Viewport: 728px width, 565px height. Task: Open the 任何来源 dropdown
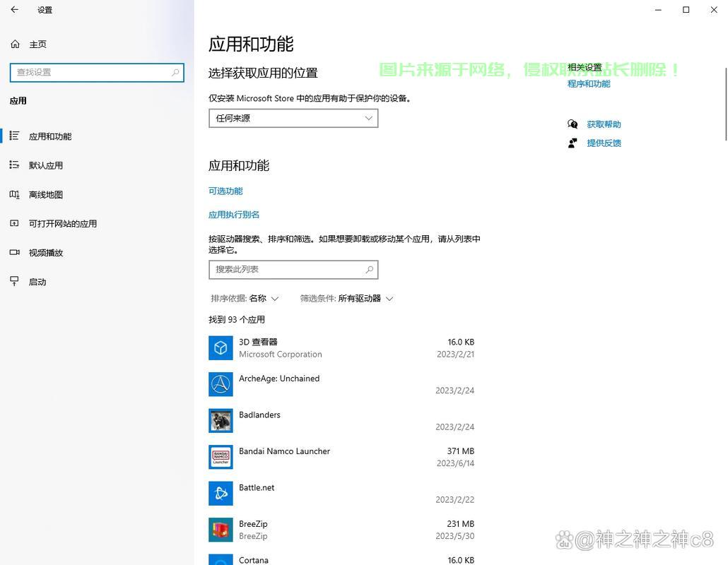293,119
